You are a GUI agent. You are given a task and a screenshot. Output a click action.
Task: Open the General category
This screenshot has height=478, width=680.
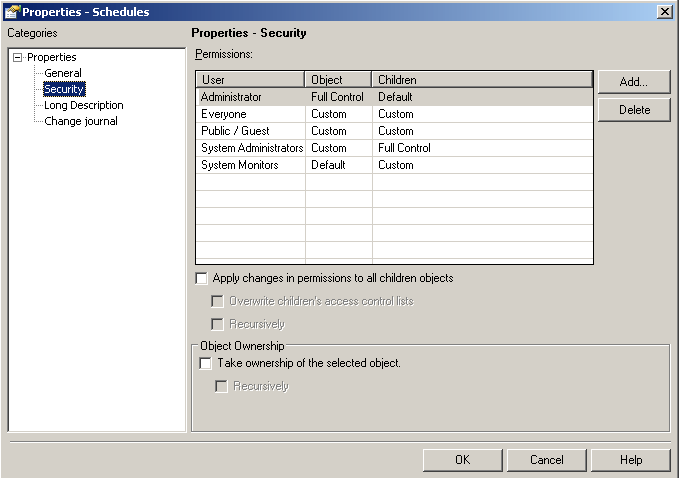[63, 73]
